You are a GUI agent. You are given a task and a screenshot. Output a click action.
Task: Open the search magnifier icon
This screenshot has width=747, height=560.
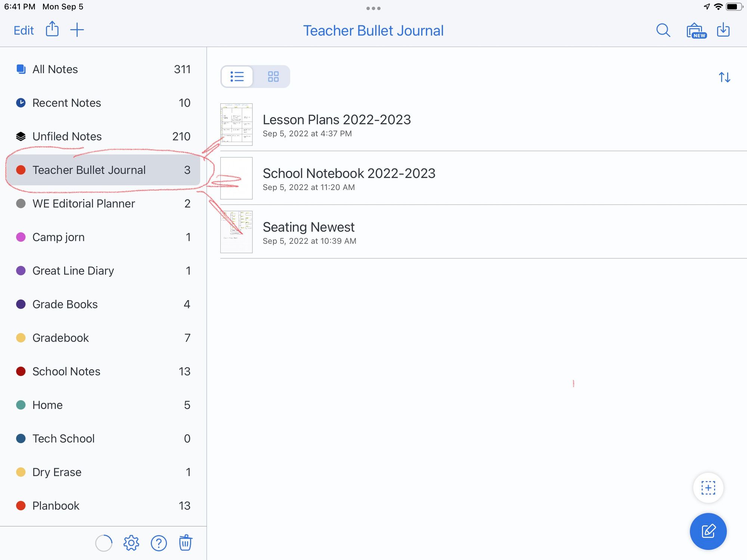(x=663, y=30)
